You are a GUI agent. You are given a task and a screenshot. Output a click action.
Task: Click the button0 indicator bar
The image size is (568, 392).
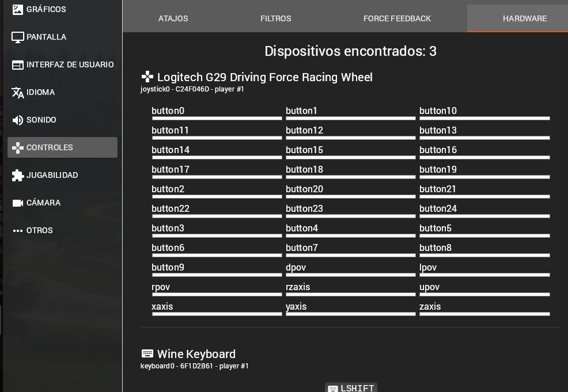pos(217,119)
